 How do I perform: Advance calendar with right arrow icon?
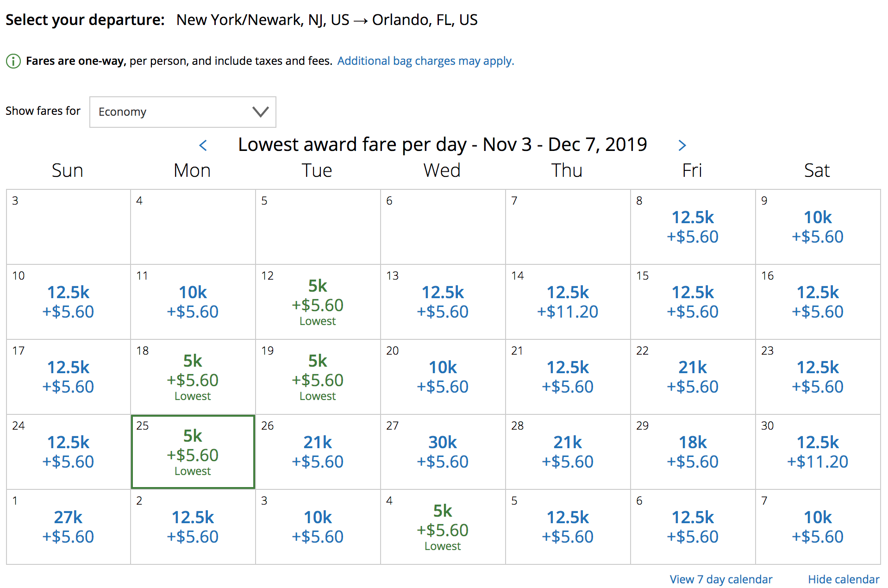coord(682,145)
